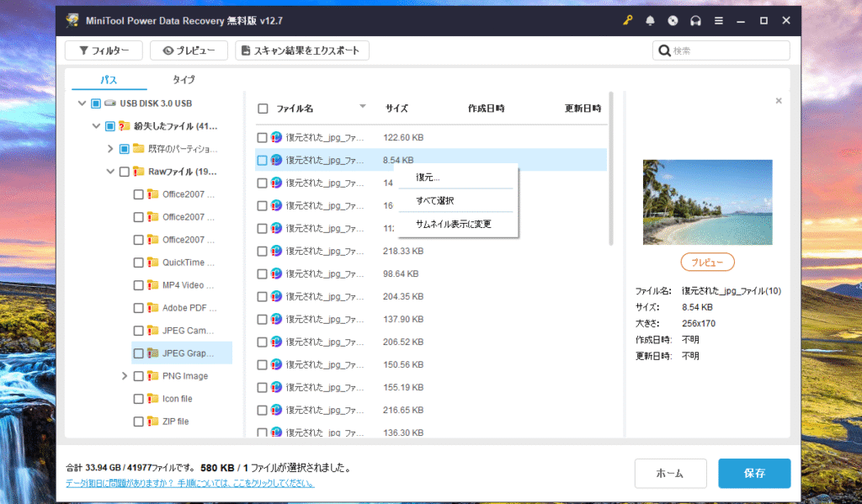The width and height of the screenshot is (862, 504).
Task: Click the search magnifier icon
Action: click(664, 50)
